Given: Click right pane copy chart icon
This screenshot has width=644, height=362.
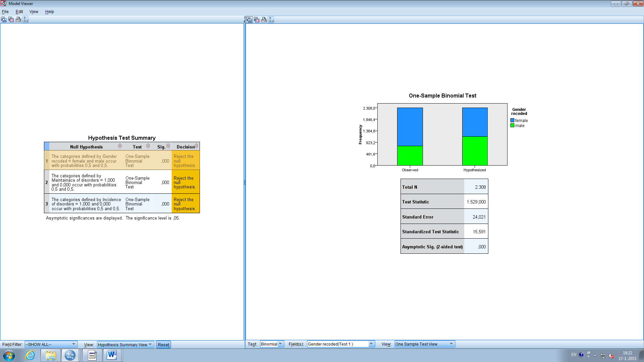Looking at the screenshot, I should tap(249, 20).
